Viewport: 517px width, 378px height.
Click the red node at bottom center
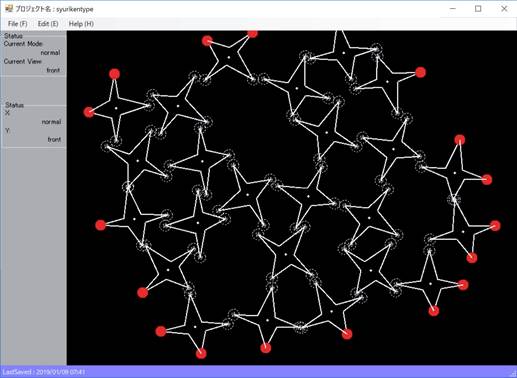pyautogui.click(x=265, y=348)
